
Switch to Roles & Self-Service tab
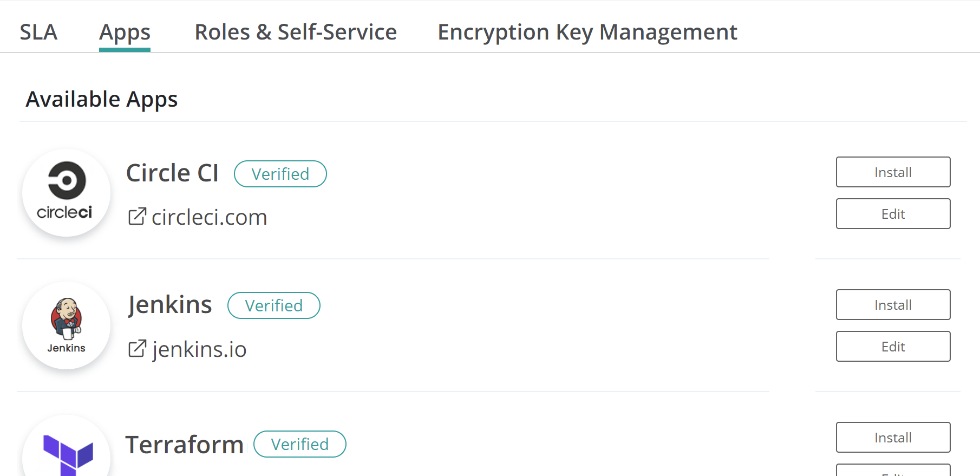click(x=296, y=32)
